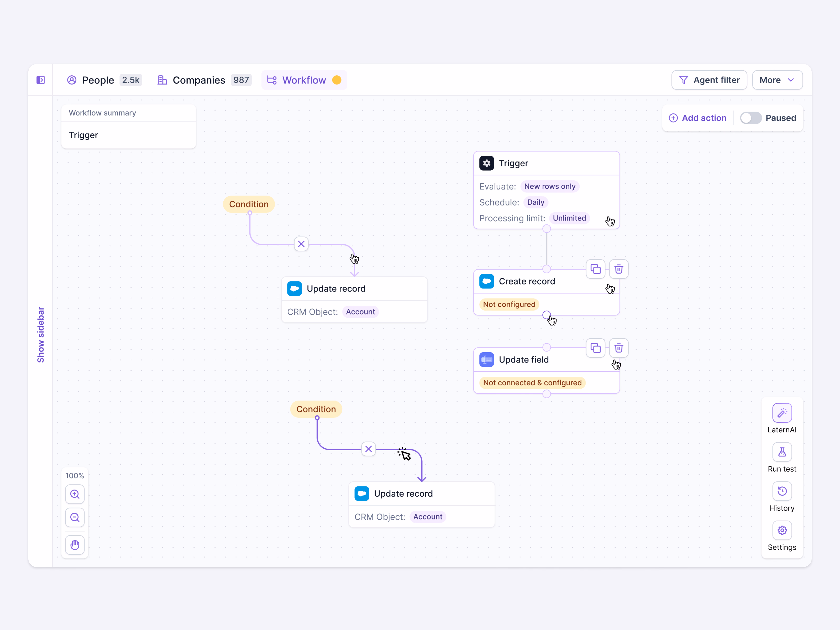This screenshot has height=630, width=840.
Task: Delete the Update field step
Action: point(619,348)
